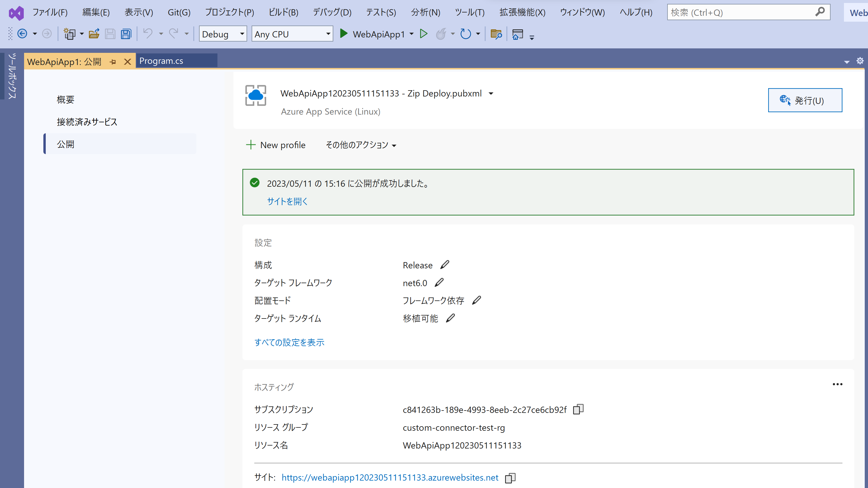Open the デバッグ(D) menu

click(x=332, y=12)
